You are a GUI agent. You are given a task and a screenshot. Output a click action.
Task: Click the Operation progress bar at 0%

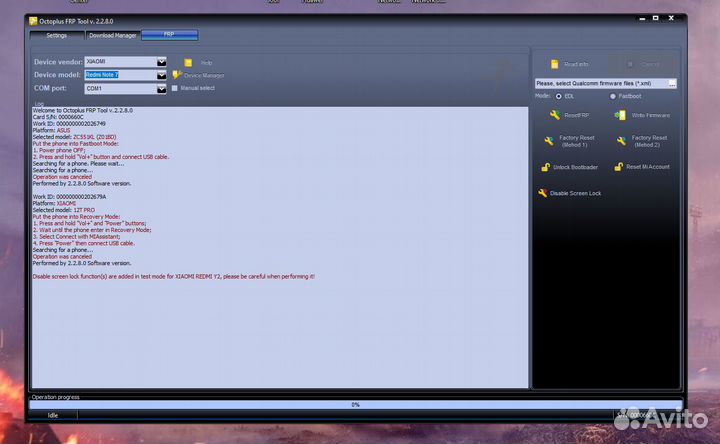tap(355, 405)
